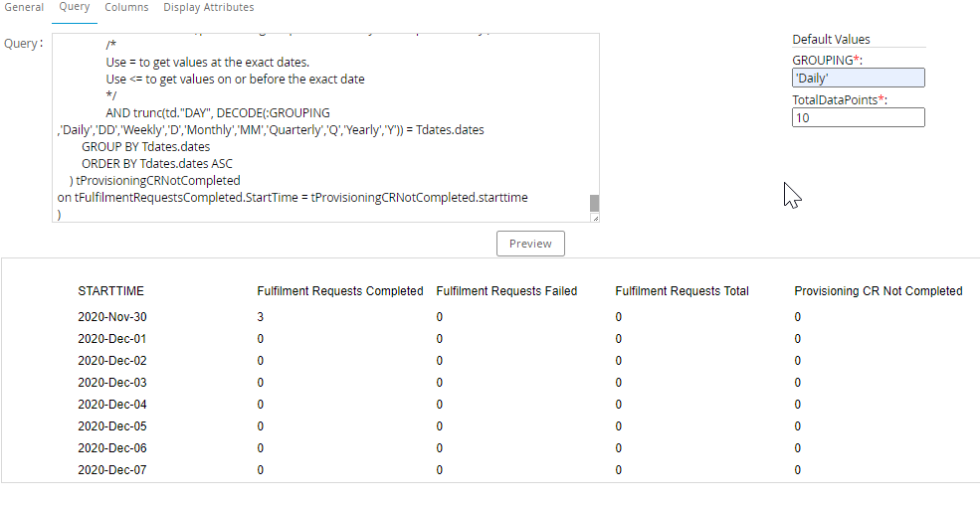Click the query box resize grip

[x=595, y=218]
